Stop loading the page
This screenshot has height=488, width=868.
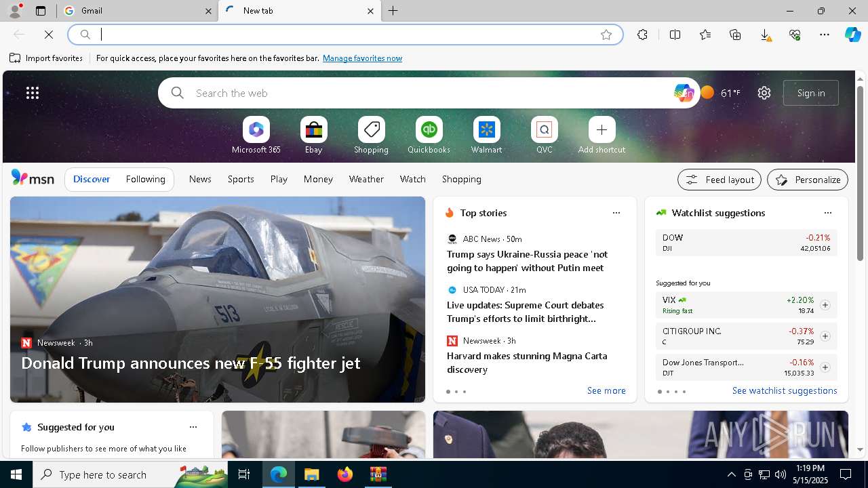49,35
